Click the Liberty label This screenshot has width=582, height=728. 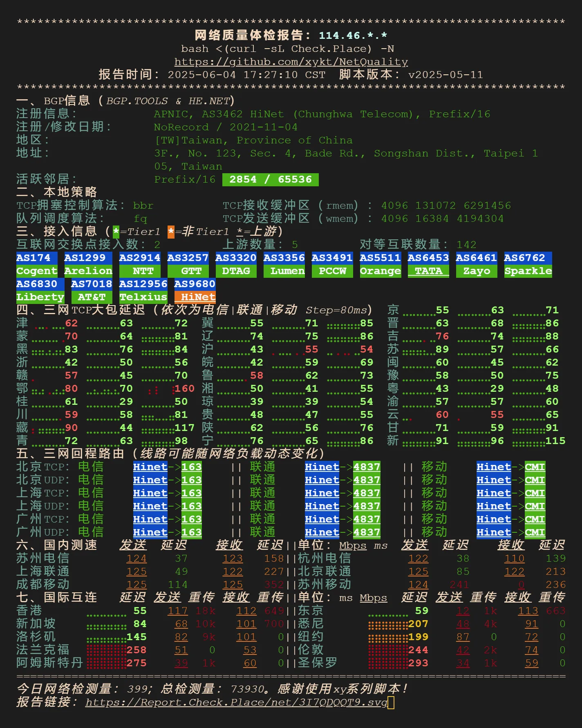40,297
